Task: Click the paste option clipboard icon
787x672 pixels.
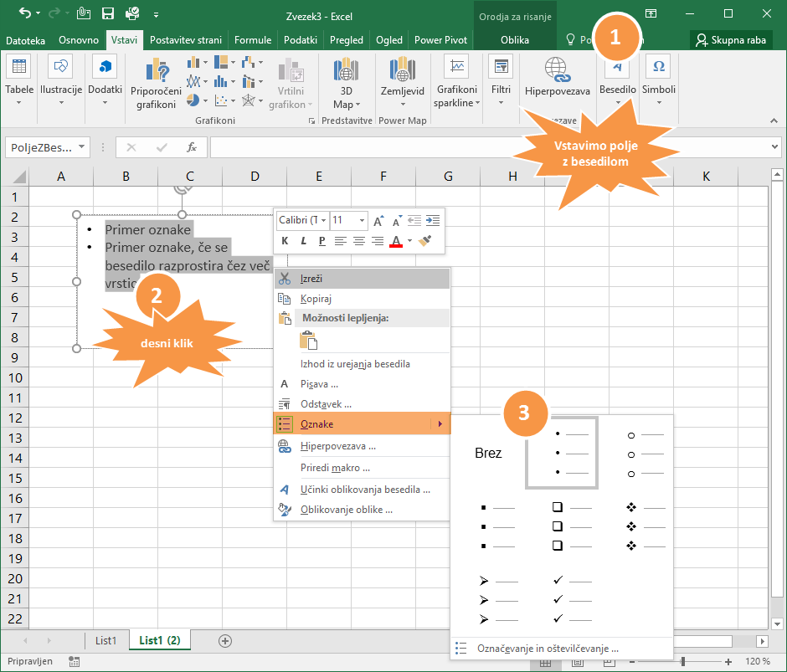Action: (308, 341)
